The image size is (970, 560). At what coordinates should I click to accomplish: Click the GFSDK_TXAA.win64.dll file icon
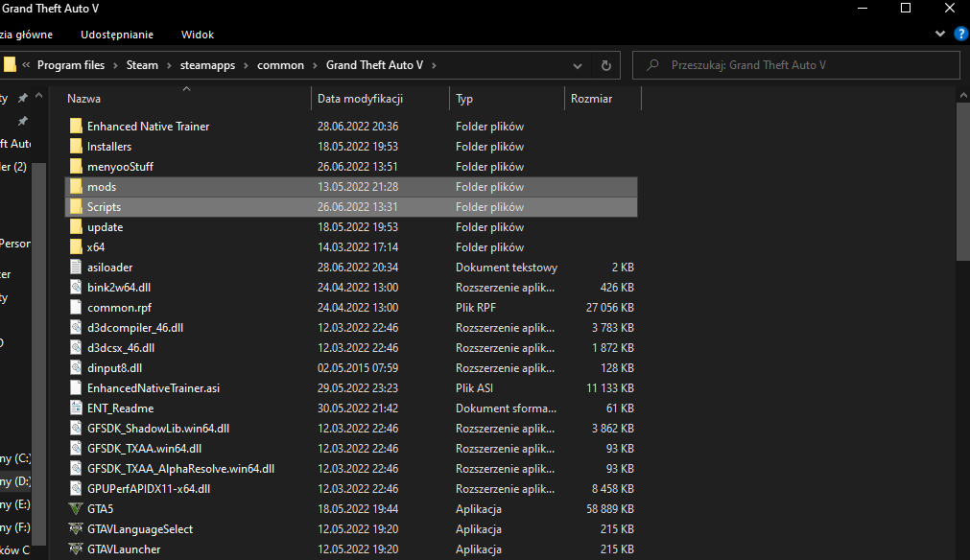tap(76, 448)
